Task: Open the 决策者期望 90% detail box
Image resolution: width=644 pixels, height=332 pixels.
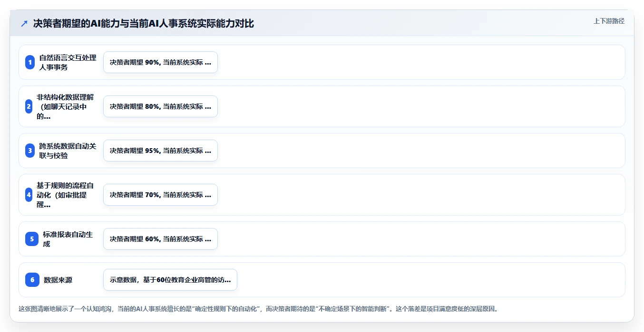Action: (x=160, y=62)
